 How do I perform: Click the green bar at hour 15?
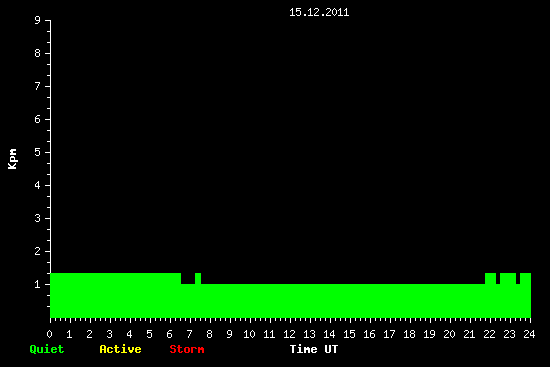click(350, 301)
